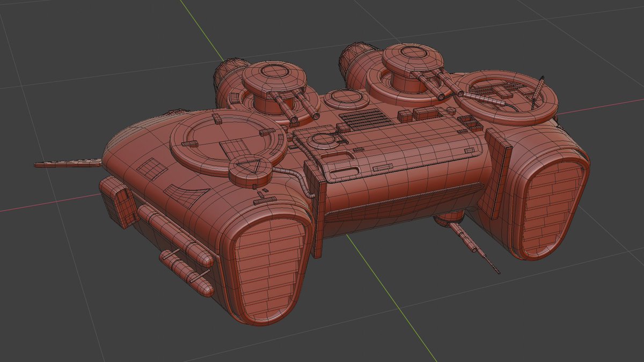Select the small round cap with triangle marking
Image resolution: width=644 pixels, height=362 pixels.
(x=250, y=170)
